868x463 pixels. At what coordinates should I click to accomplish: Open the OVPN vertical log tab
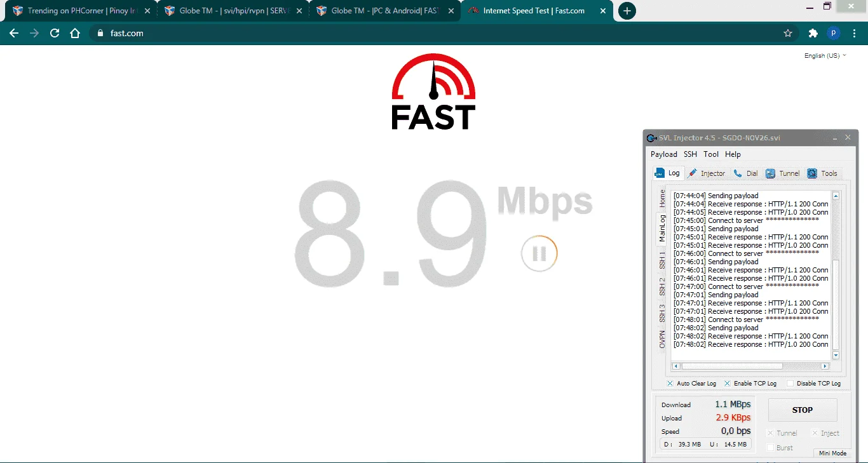(x=662, y=339)
